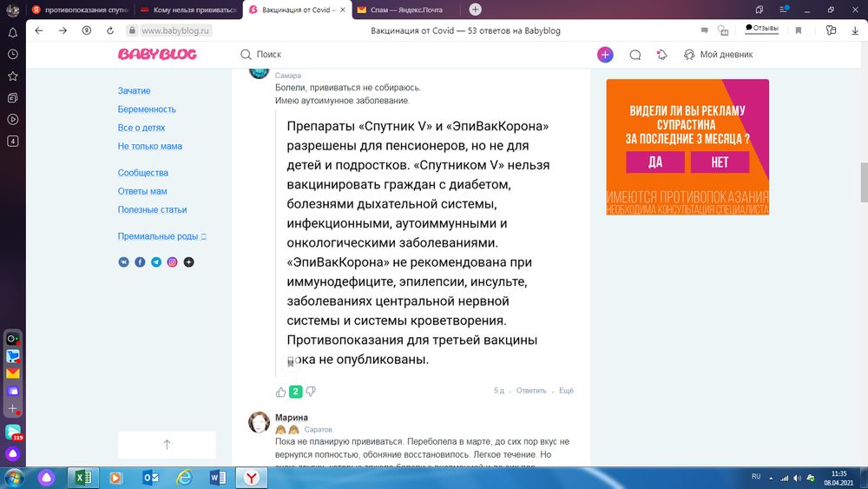Viewport: 868px width, 489px height.
Task: Open the Instagram social icon in sidebar
Action: coord(172,261)
